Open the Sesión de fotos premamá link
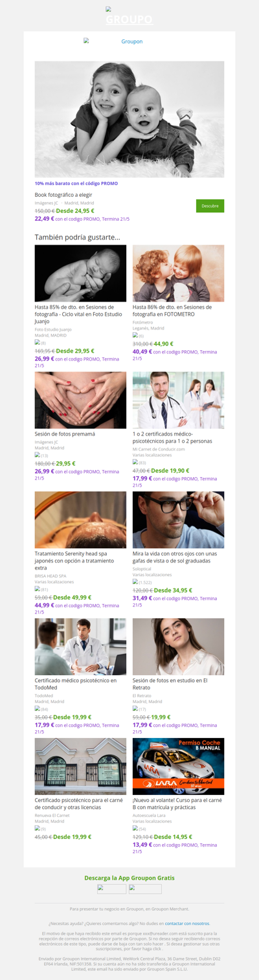 [65, 434]
